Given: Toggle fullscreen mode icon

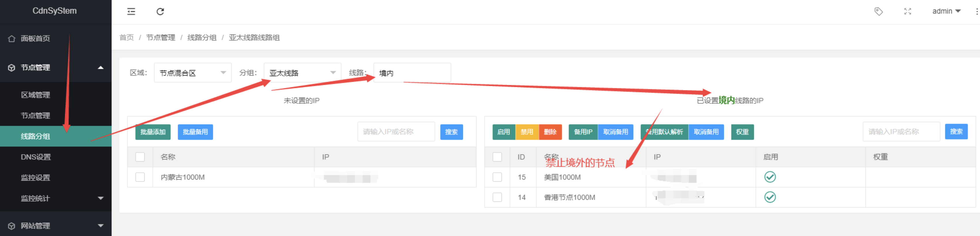Looking at the screenshot, I should [908, 12].
